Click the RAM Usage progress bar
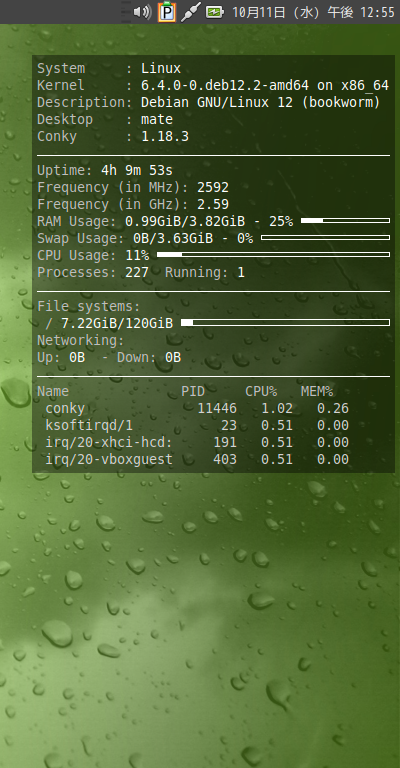The height and width of the screenshot is (768, 400). coord(345,221)
